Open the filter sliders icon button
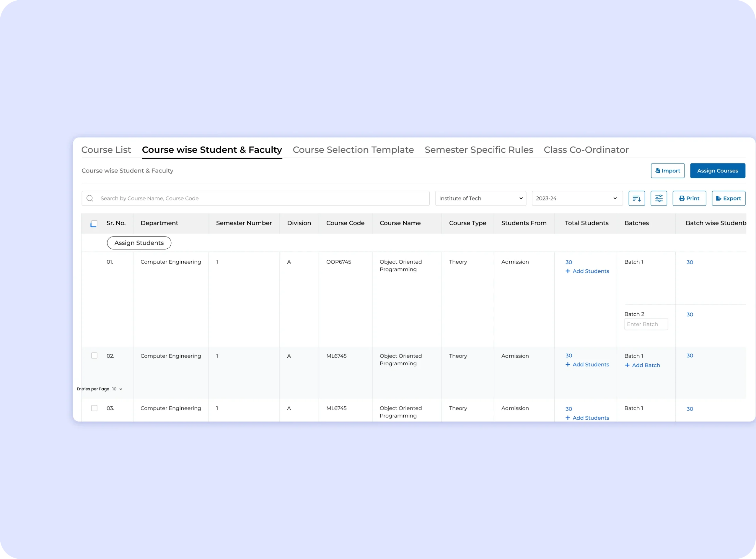This screenshot has width=756, height=559. (x=659, y=198)
